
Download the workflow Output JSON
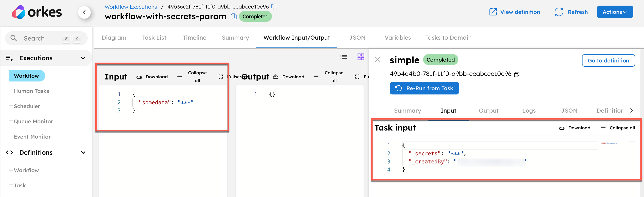(x=289, y=77)
